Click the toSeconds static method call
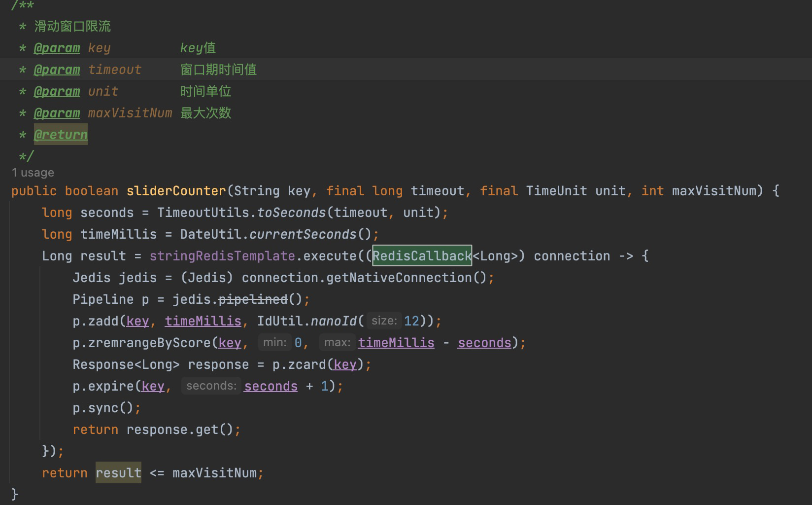This screenshot has width=812, height=505. pyautogui.click(x=292, y=213)
